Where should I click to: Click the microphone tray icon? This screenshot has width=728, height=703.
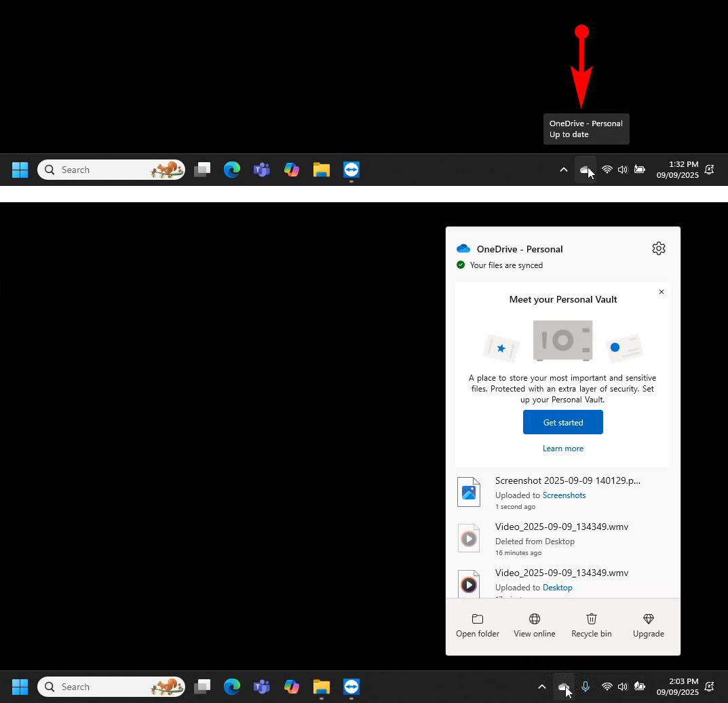[585, 686]
